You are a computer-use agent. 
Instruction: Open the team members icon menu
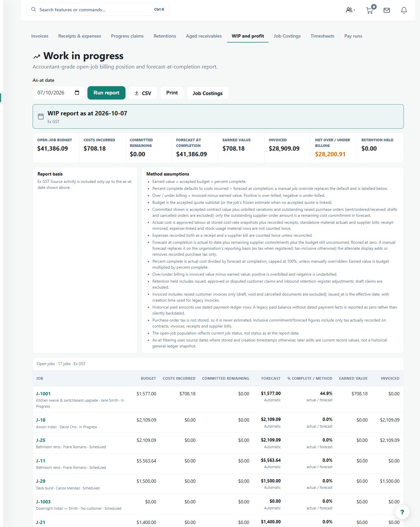coord(350,10)
